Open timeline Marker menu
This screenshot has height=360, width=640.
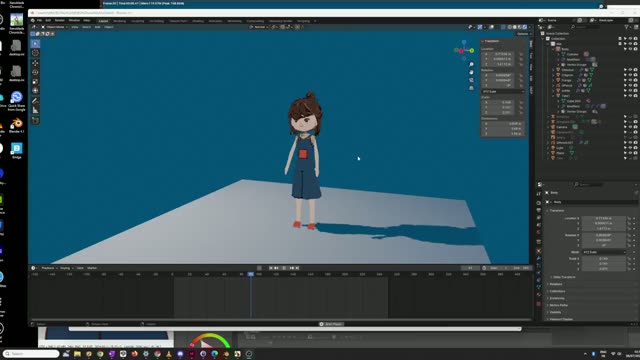coord(92,268)
